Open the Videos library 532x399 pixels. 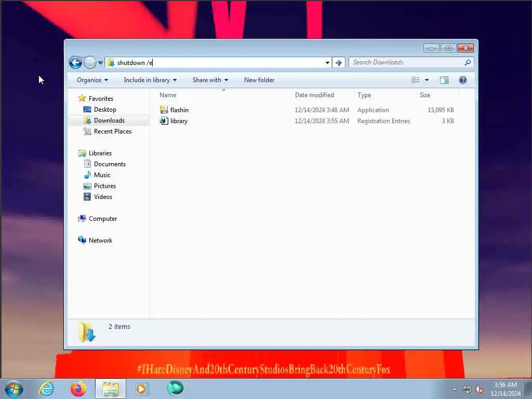click(103, 197)
